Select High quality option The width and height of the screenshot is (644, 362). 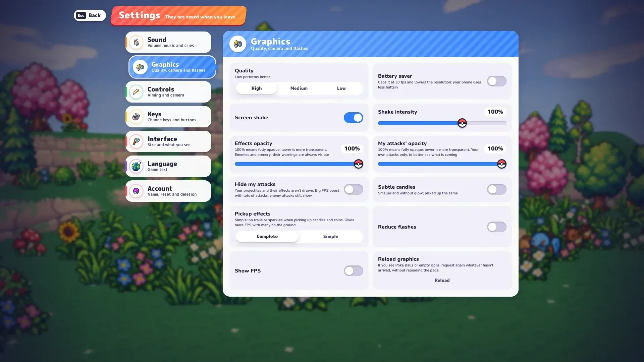[257, 88]
